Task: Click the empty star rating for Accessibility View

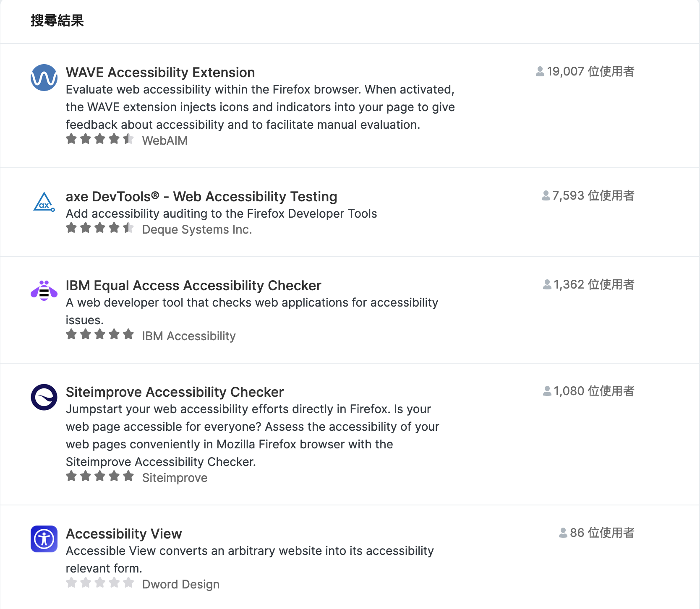Action: point(100,583)
